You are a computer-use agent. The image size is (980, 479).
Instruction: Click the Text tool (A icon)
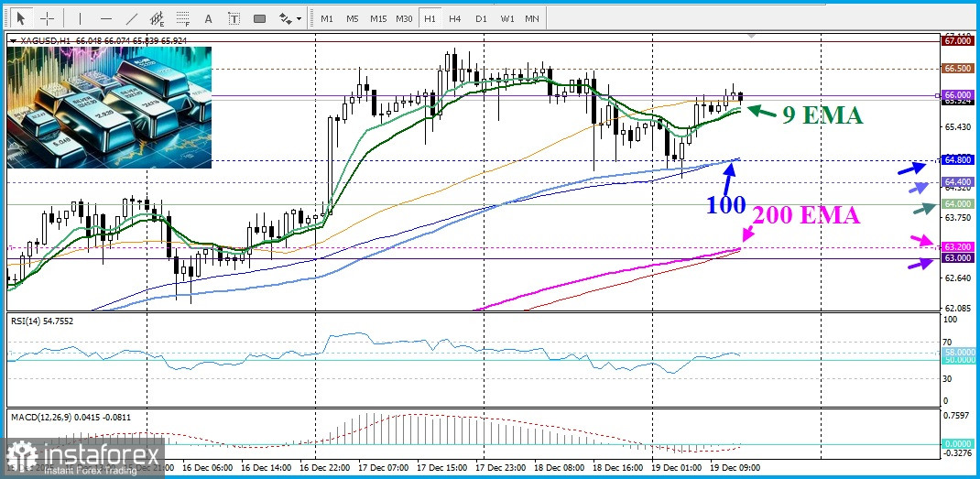[209, 18]
